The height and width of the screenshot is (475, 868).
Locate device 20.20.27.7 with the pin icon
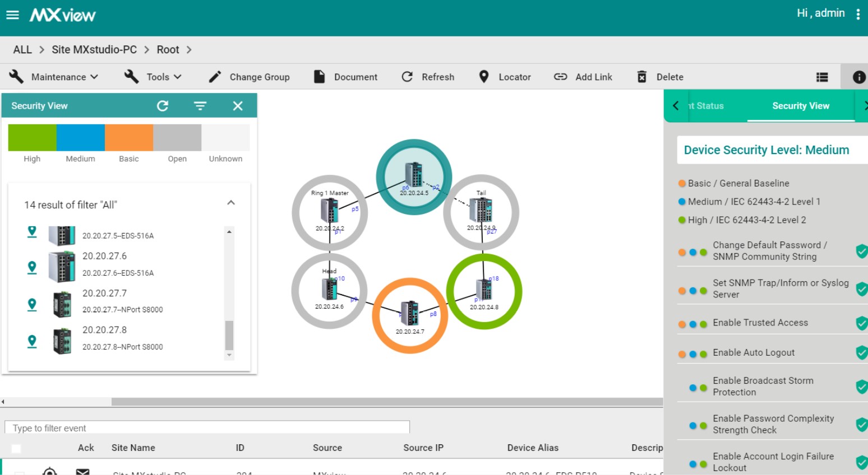point(32,305)
